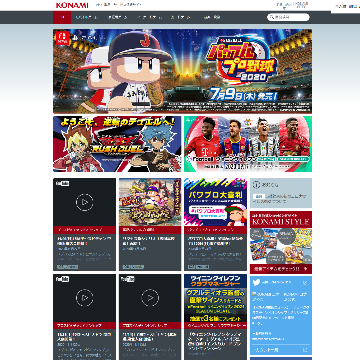This screenshot has width=360, height=360.
Task: Open the Yu-Gi-Oh Rush Duel banner
Action: point(117,144)
